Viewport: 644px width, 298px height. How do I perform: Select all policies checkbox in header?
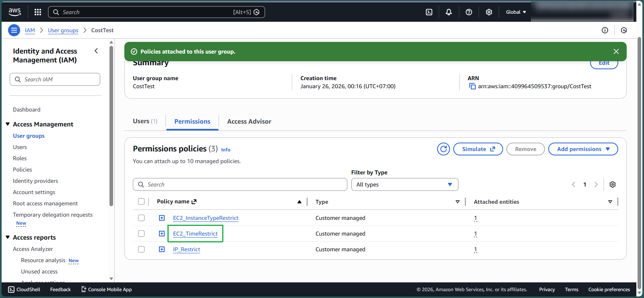[x=141, y=201]
